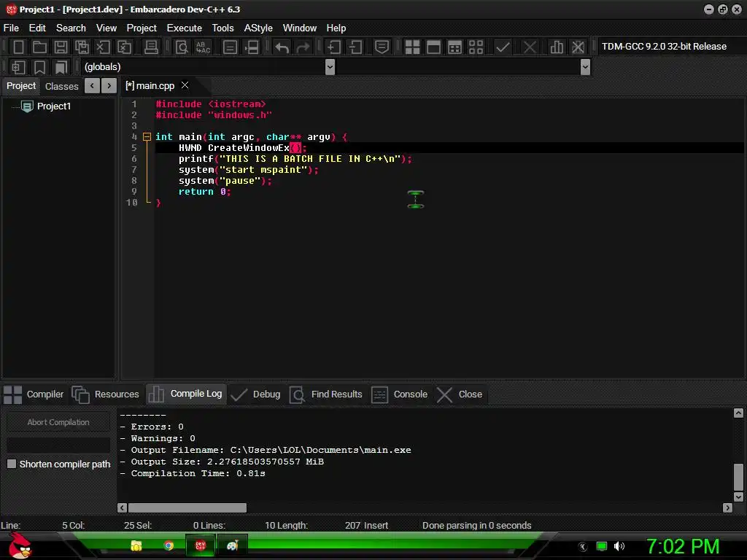Open the Compiler bottom tab
Viewport: 747px width, 560px height.
(34, 394)
